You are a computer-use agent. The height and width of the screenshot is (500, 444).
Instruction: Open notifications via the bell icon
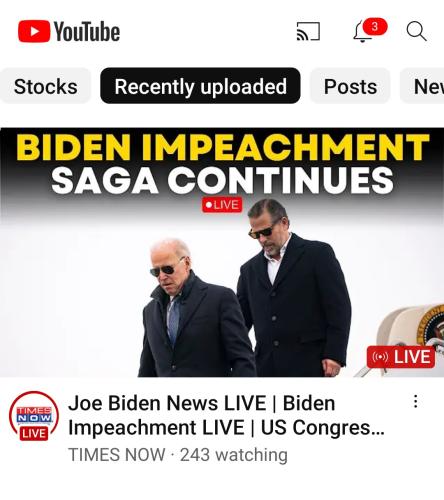[x=363, y=32]
